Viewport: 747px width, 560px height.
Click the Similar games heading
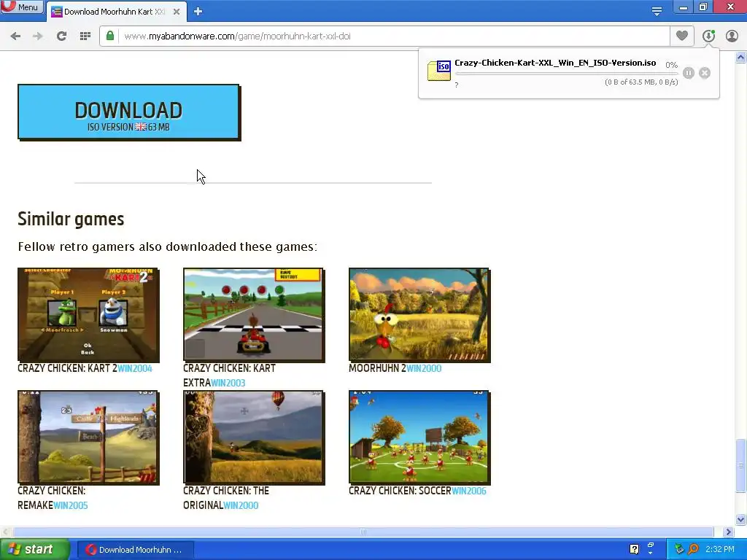click(x=71, y=219)
